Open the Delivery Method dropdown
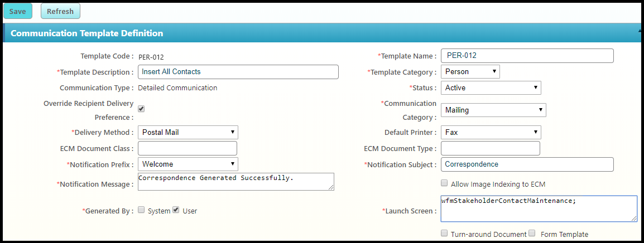The image size is (644, 243). tap(188, 132)
